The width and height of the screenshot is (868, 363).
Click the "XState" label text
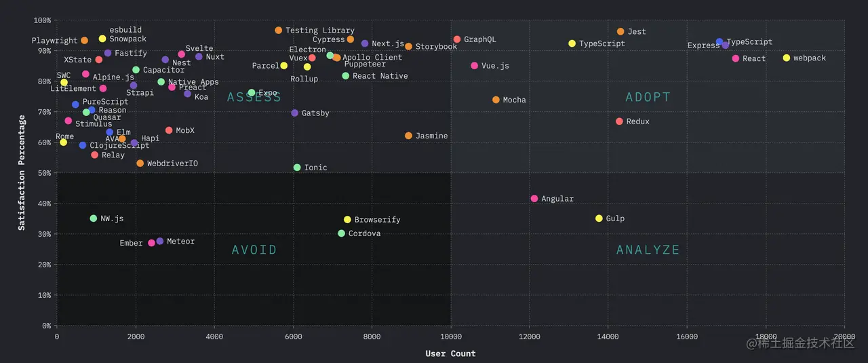(78, 60)
